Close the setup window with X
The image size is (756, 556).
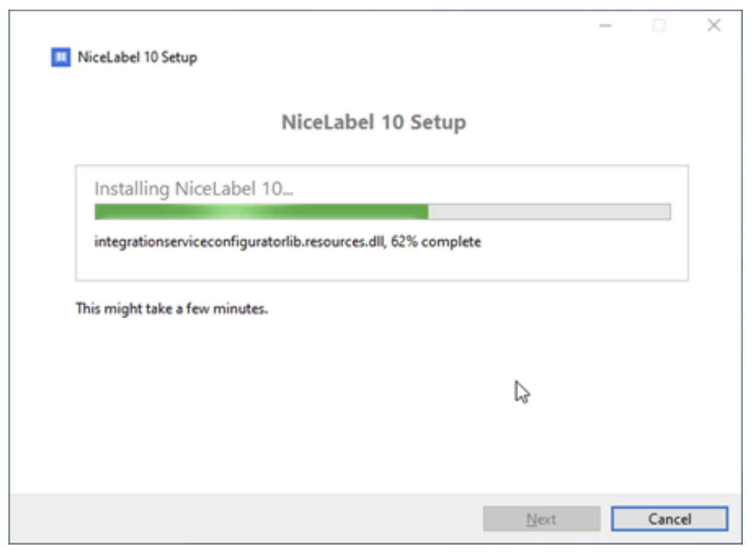pyautogui.click(x=714, y=25)
